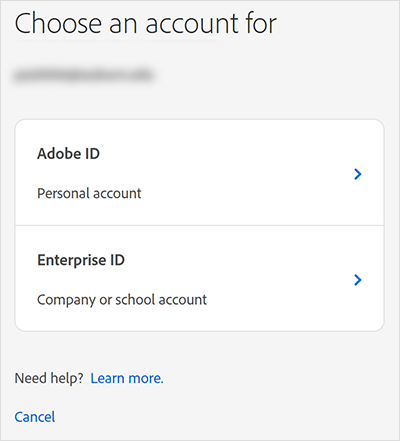This screenshot has width=400, height=441.
Task: Click the word 'account' in the heading
Action: coord(192,25)
